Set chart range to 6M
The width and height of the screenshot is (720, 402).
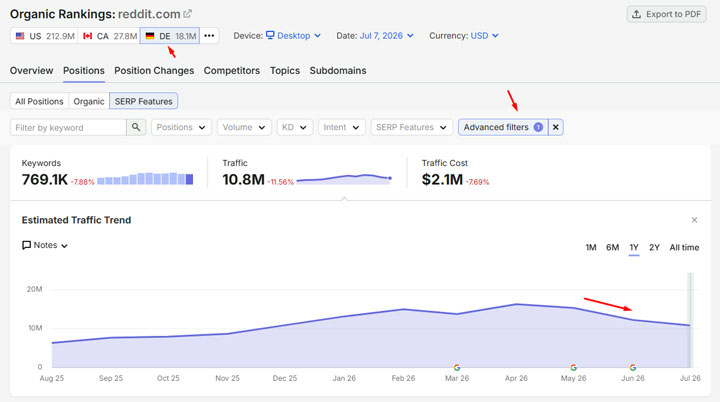613,248
